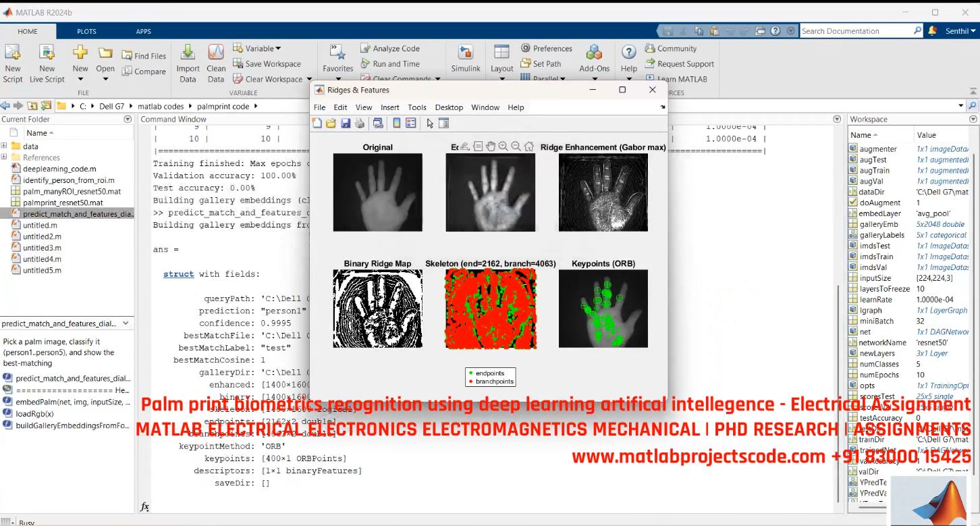Open the Desktop menu in the figure window

pyautogui.click(x=449, y=107)
